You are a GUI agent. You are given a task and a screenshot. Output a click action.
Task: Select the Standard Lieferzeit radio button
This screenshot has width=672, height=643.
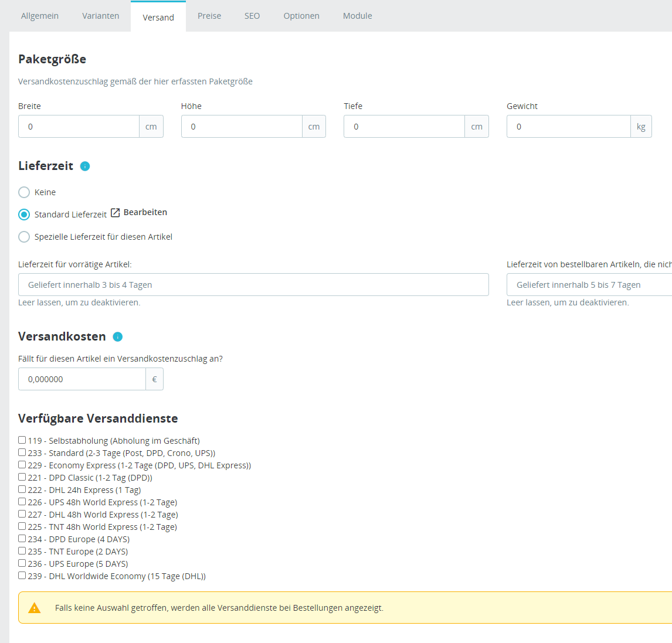(x=24, y=214)
